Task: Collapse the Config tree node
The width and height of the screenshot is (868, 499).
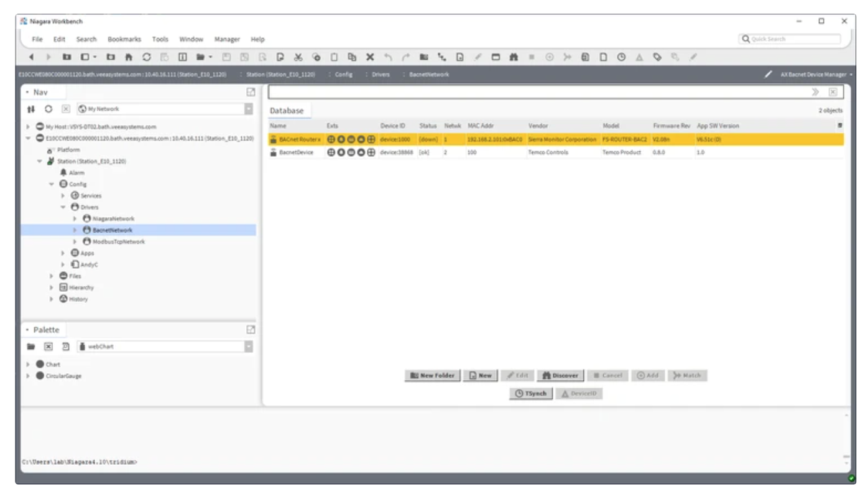Action: 52,184
